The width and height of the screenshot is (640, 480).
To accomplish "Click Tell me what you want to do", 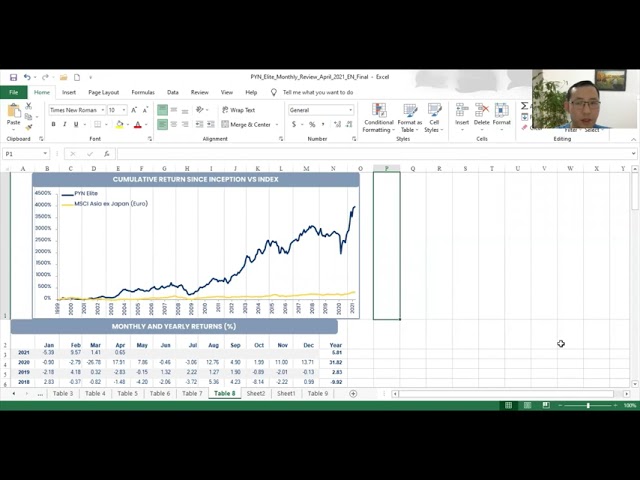I will point(318,92).
